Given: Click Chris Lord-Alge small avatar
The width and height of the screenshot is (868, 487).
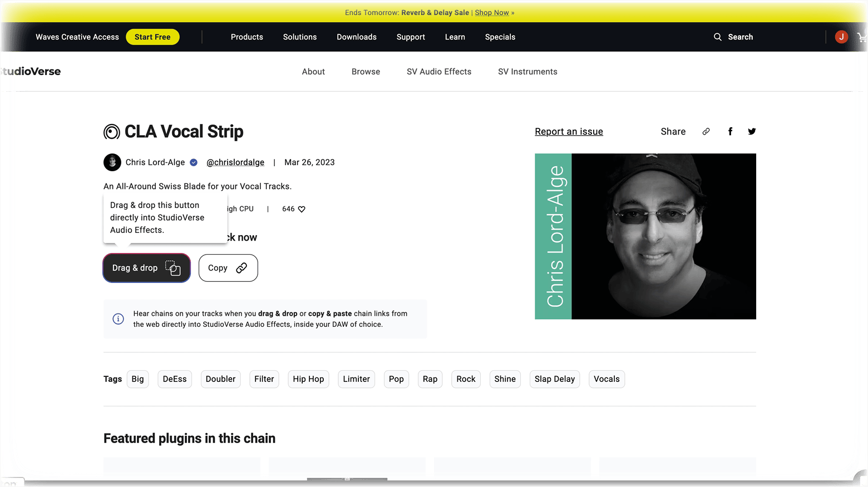Looking at the screenshot, I should click(x=112, y=162).
